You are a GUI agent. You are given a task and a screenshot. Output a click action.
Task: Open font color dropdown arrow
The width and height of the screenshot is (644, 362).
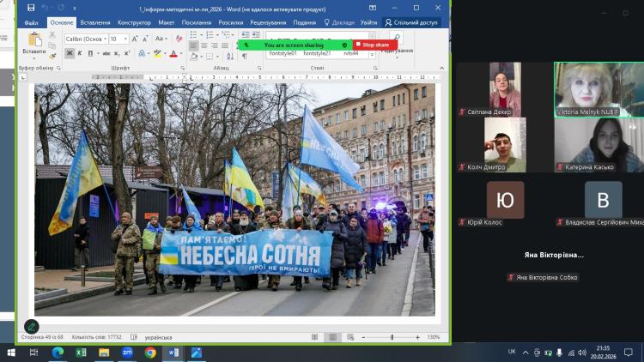(x=180, y=53)
